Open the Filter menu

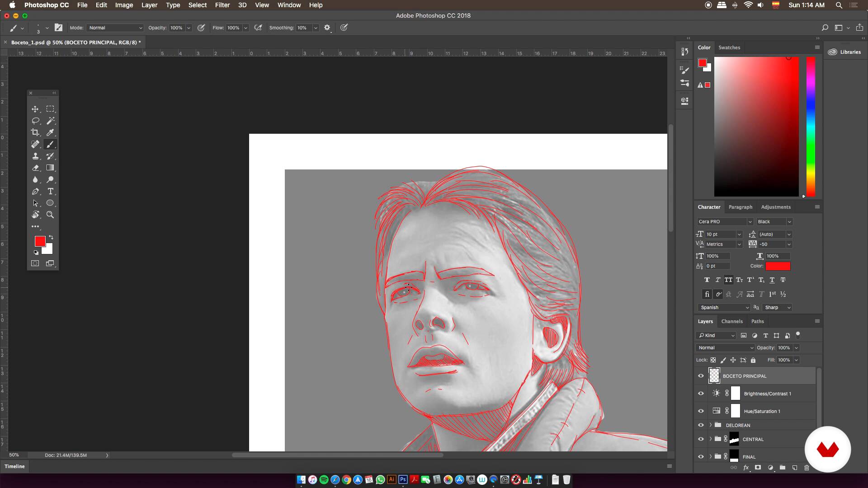(x=222, y=5)
